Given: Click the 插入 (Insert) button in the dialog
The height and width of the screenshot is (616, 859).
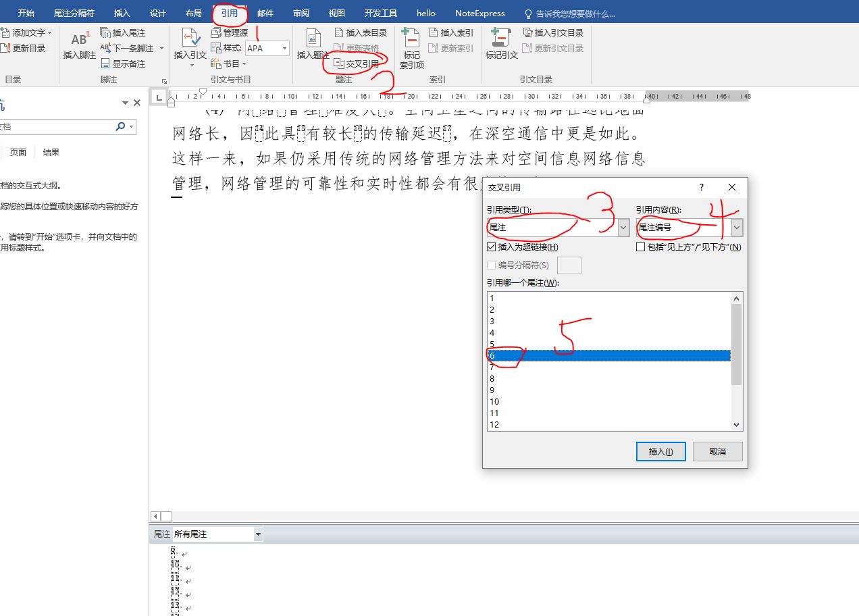Looking at the screenshot, I should [x=661, y=451].
